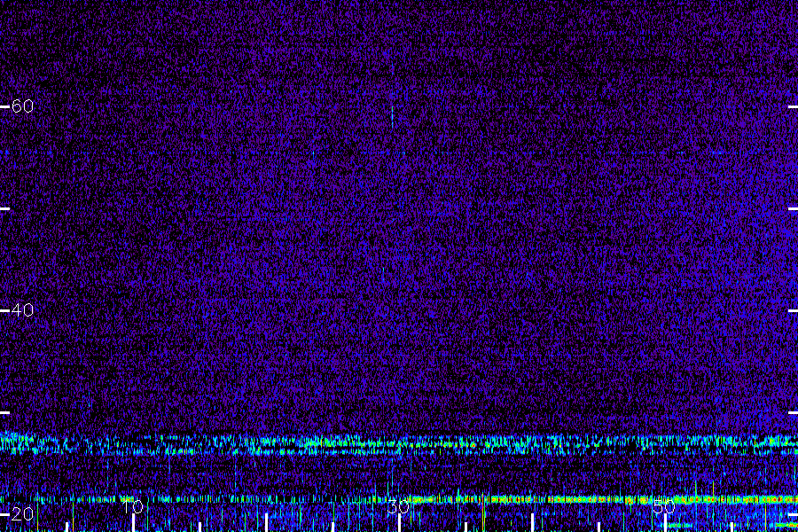Click the "50" label on the horizontal axis
The height and width of the screenshot is (532, 798).
(x=664, y=506)
